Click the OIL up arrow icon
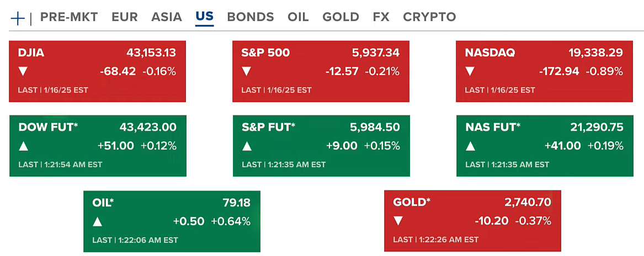This screenshot has height=256, width=644. click(98, 222)
